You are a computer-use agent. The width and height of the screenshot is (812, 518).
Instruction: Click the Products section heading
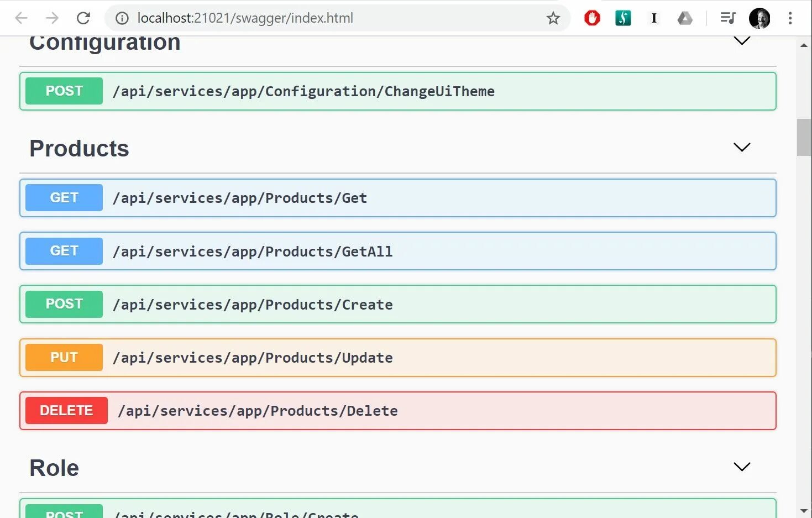(79, 148)
